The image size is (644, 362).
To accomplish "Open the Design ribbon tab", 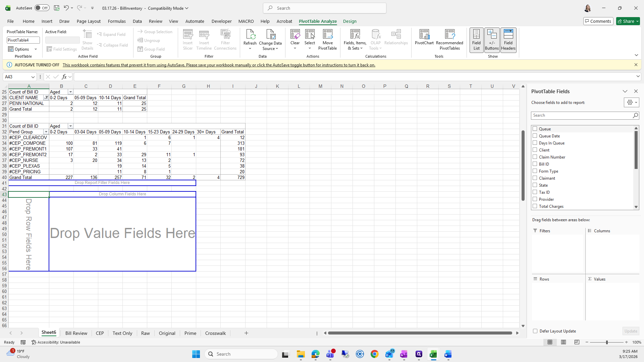I will tap(350, 21).
